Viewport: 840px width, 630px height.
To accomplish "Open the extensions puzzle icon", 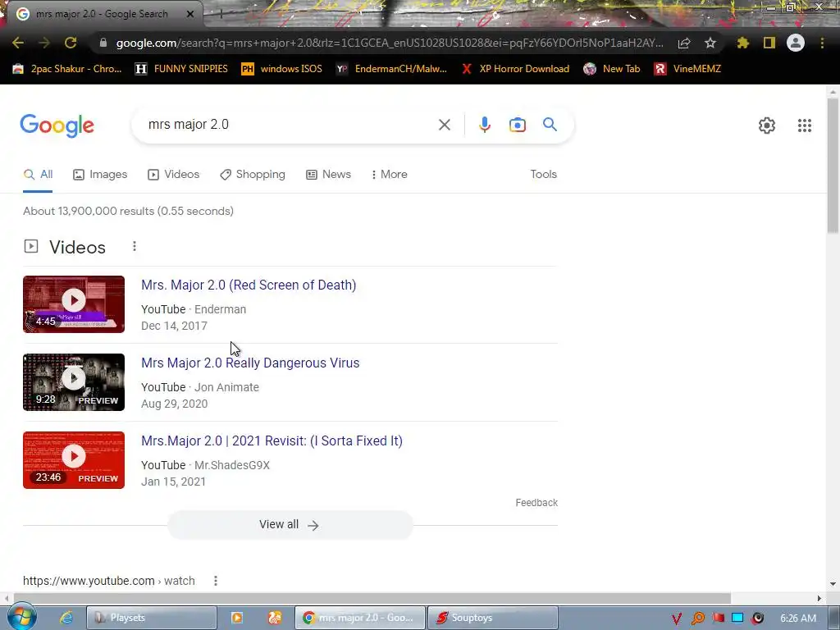I will click(743, 43).
